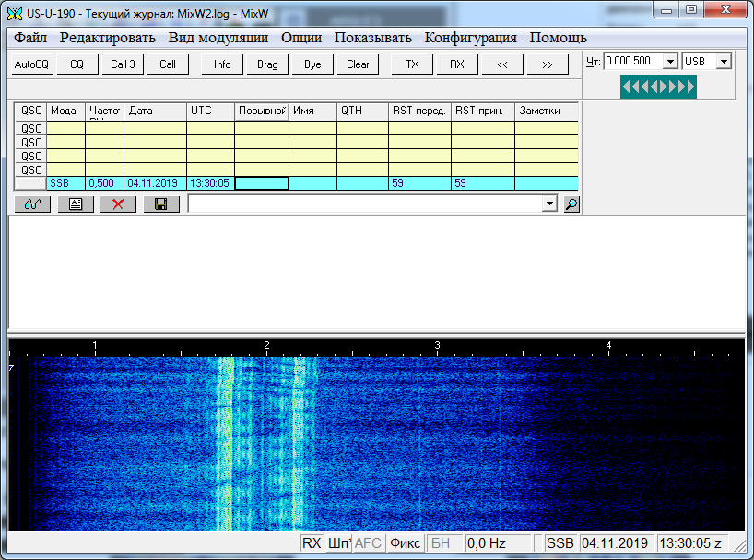Screen dimensions: 754x560
Task: Click the waterfall scale marker 1
Action: tap(95, 345)
